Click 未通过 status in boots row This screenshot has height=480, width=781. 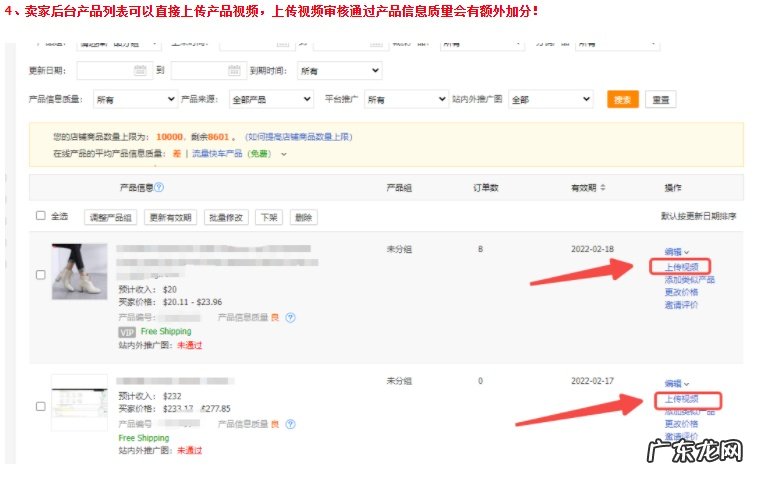pyautogui.click(x=190, y=345)
